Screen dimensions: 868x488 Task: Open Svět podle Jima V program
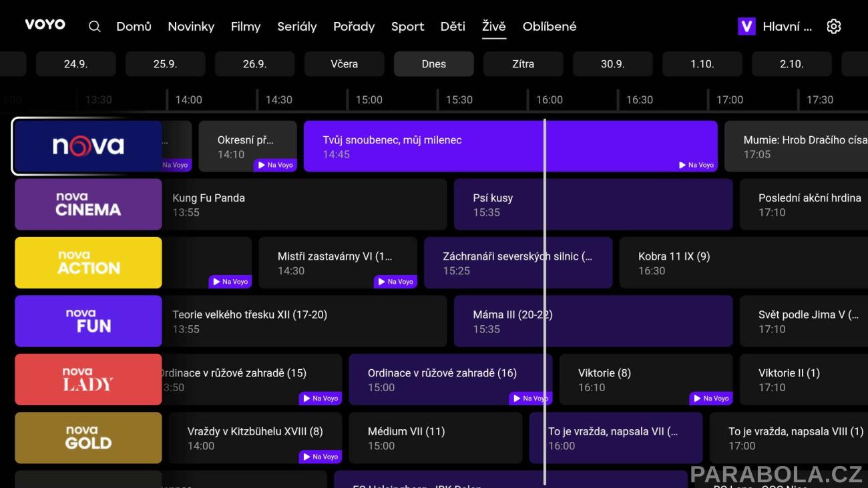point(804,321)
